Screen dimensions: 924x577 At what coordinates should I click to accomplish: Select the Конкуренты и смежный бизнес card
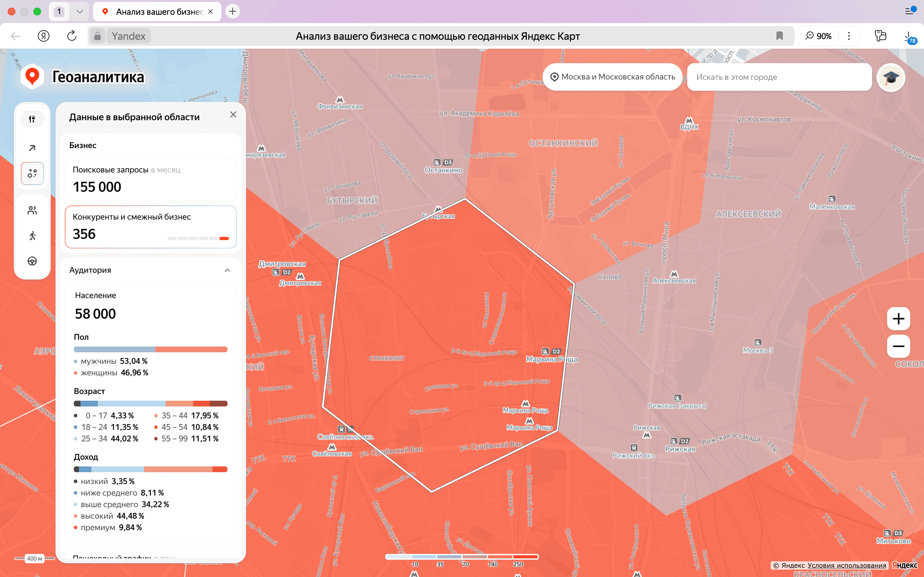pos(150,227)
